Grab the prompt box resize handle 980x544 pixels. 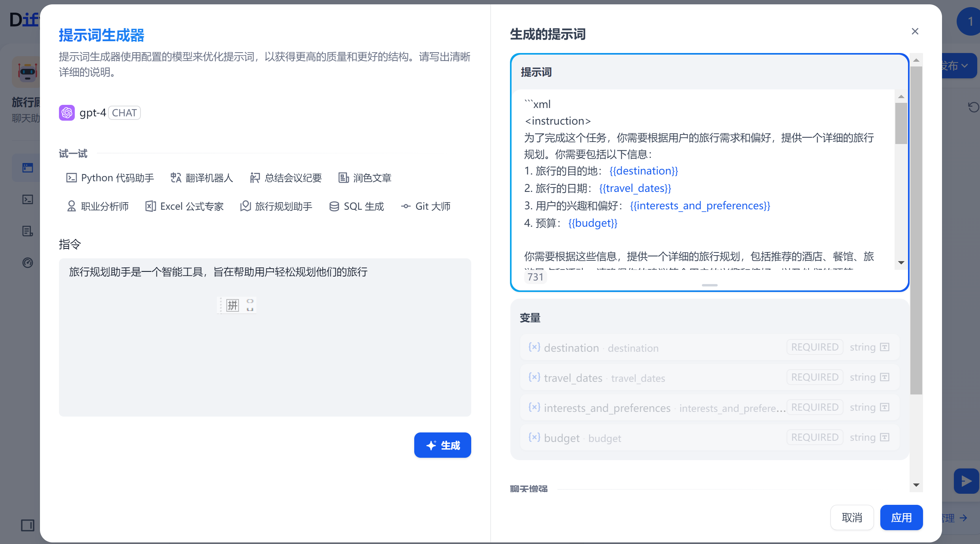(x=709, y=285)
